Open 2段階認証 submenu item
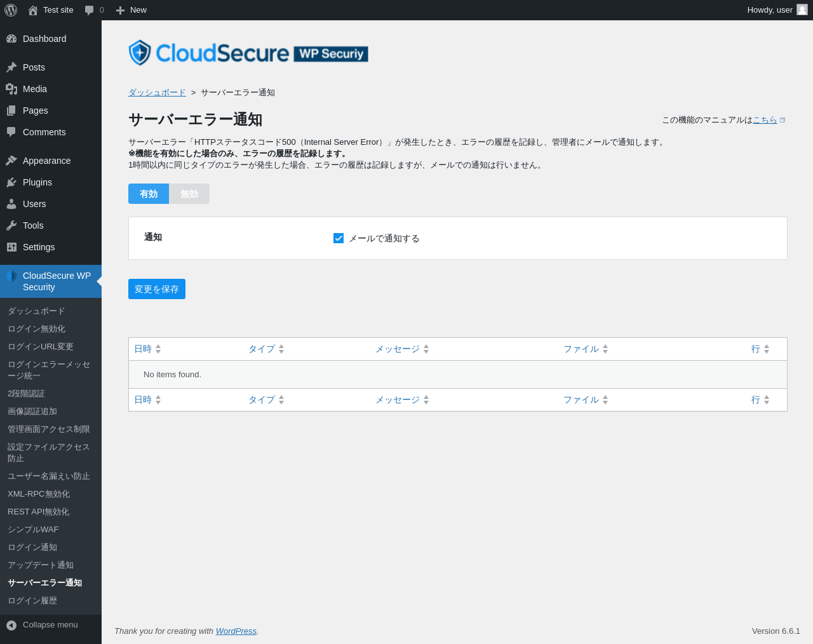 tap(51, 394)
